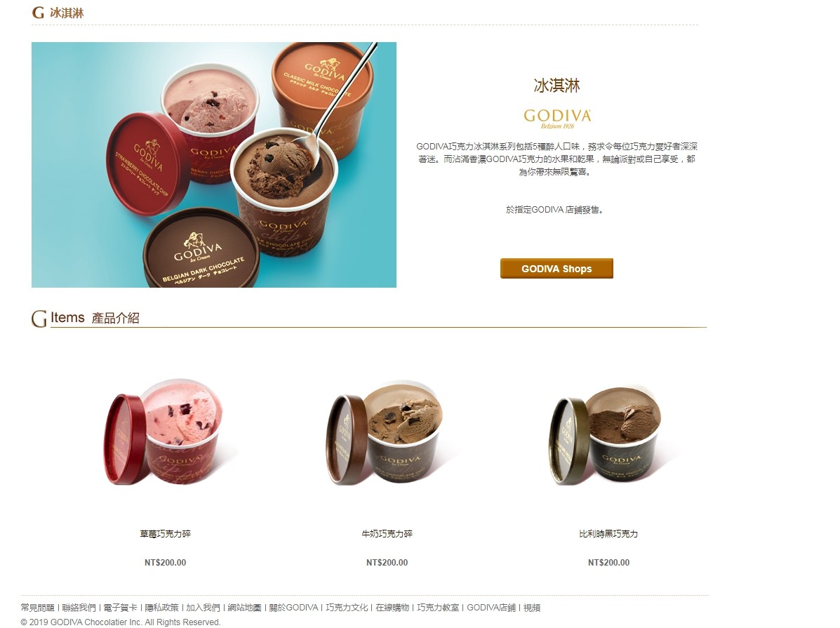Open the GODIVA店鋪 footer link
840x628 pixels.
(x=491, y=608)
